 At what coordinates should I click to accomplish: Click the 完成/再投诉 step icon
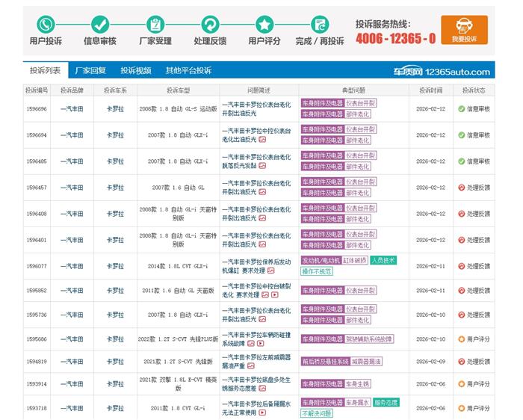[x=320, y=23]
